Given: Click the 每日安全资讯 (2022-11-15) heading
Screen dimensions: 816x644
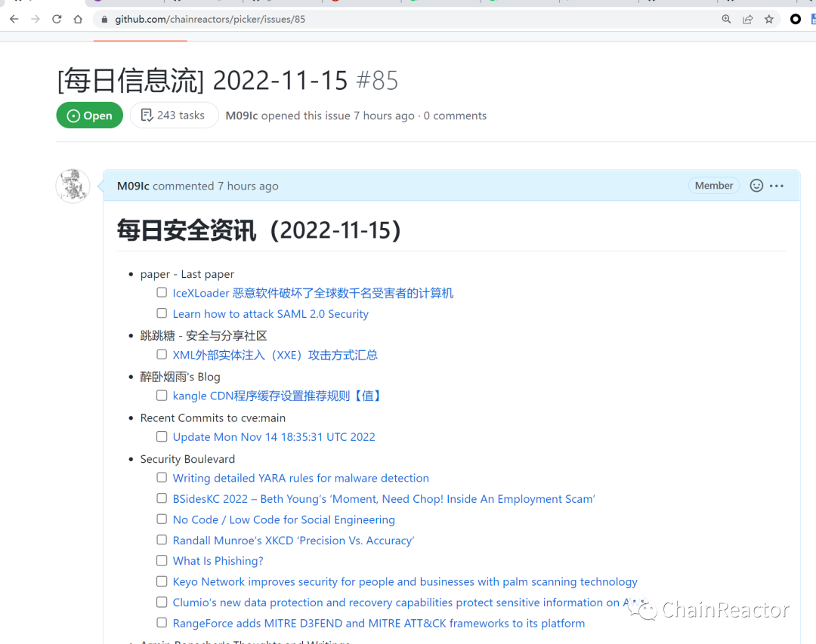Looking at the screenshot, I should point(259,230).
